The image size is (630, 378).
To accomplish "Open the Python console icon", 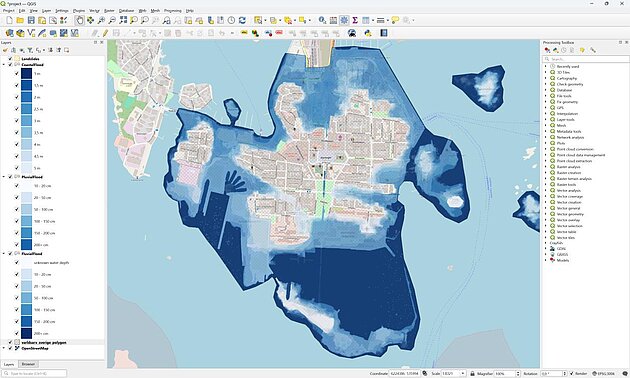I will [368, 33].
